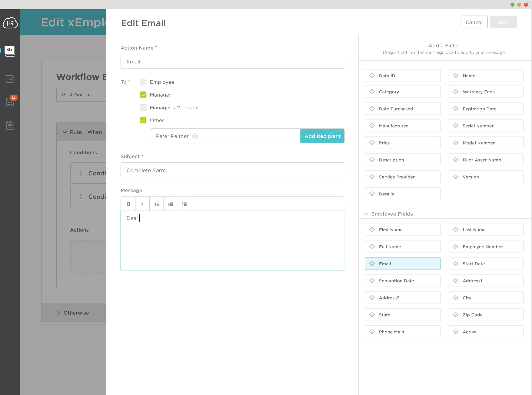Collapse the Employee Fields section
Screen dimensions: 532x395
coord(366,214)
